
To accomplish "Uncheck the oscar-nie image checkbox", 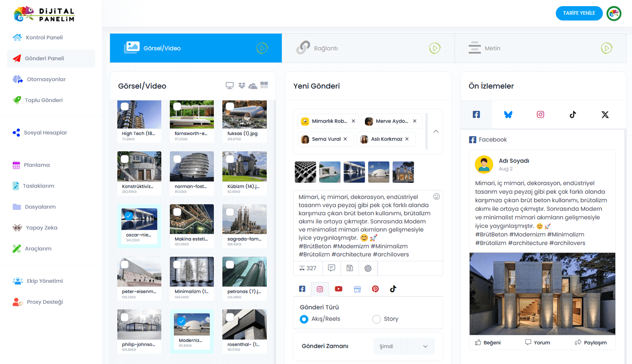I will (129, 216).
